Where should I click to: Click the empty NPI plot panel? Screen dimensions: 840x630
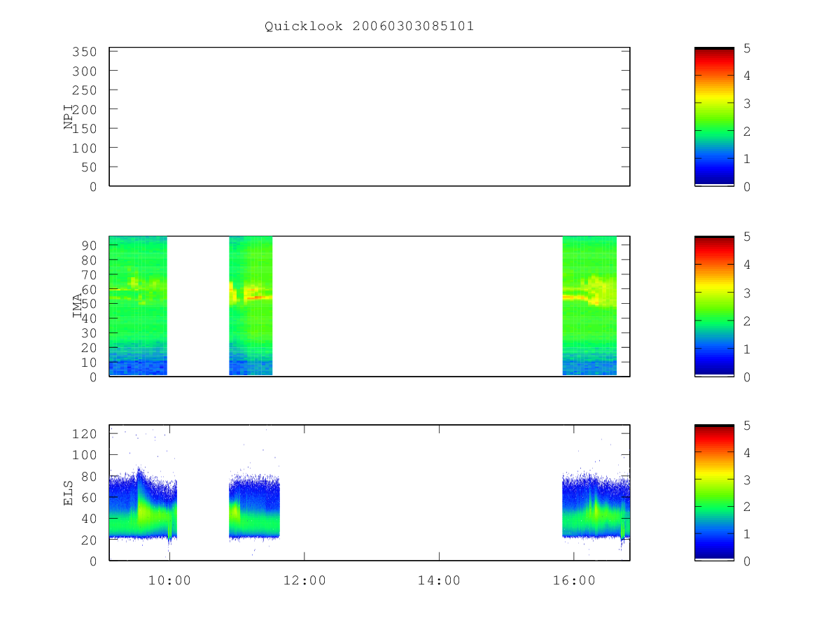point(370,117)
